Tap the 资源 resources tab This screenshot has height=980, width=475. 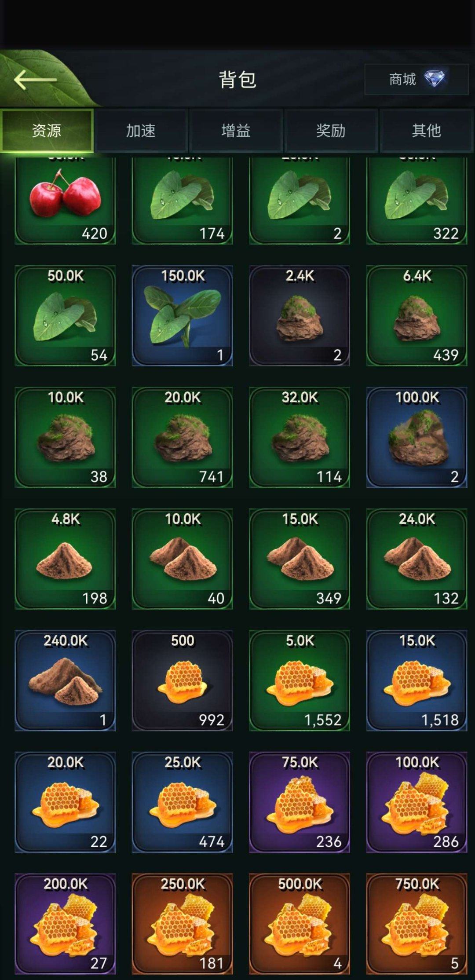pyautogui.click(x=47, y=131)
